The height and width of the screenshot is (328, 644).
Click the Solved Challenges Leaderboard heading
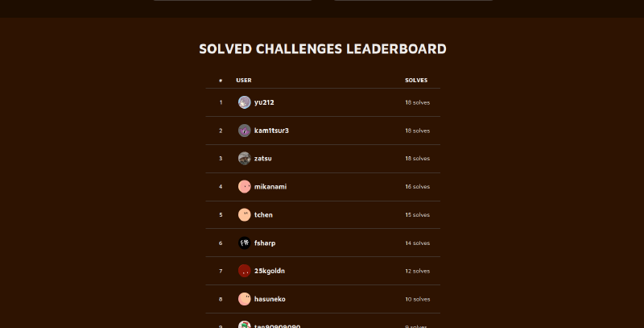tap(323, 49)
